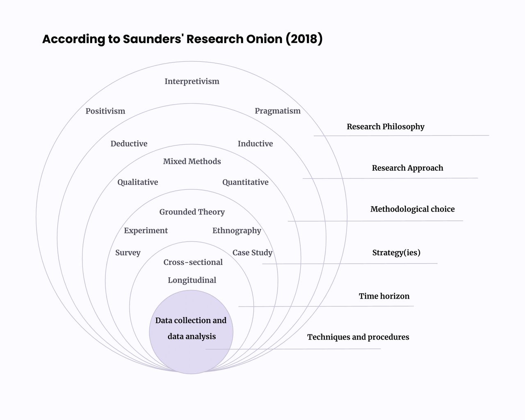Select the Interpretivism label
525x420 pixels.
(192, 81)
